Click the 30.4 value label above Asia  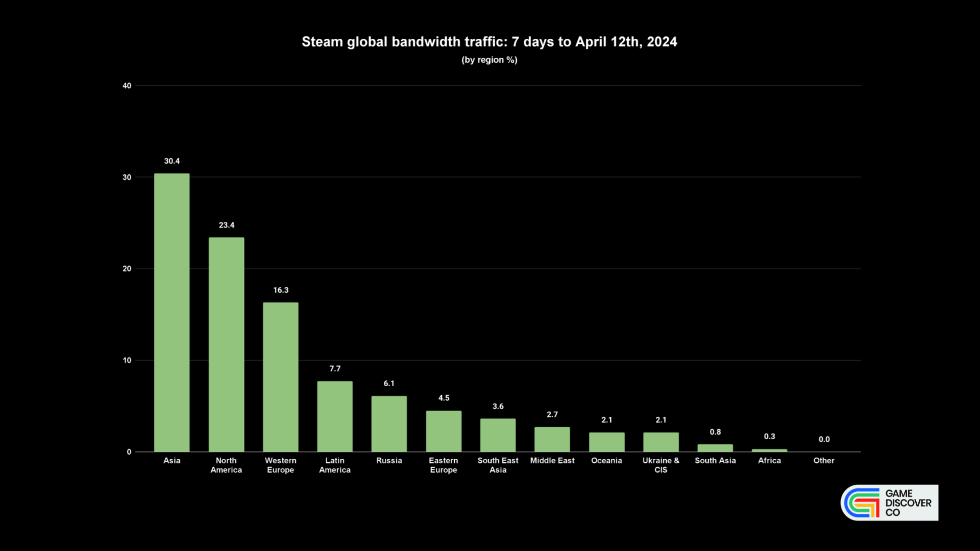point(171,161)
